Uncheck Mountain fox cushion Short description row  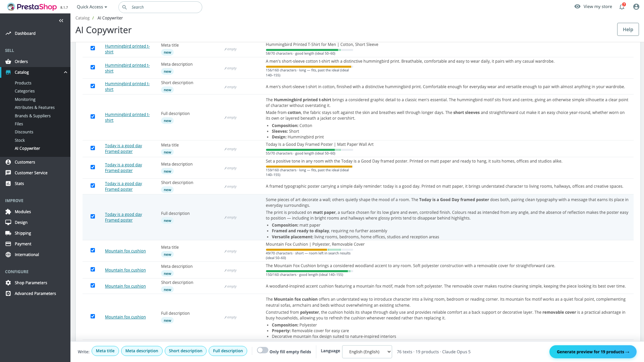tap(93, 286)
